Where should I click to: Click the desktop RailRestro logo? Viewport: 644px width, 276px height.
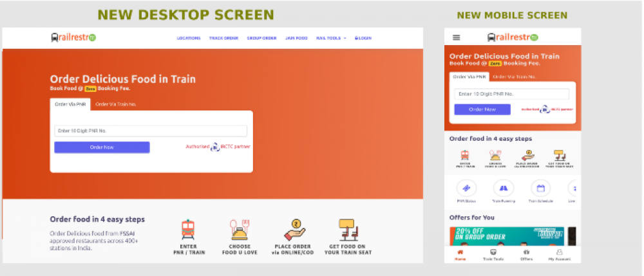pyautogui.click(x=73, y=38)
